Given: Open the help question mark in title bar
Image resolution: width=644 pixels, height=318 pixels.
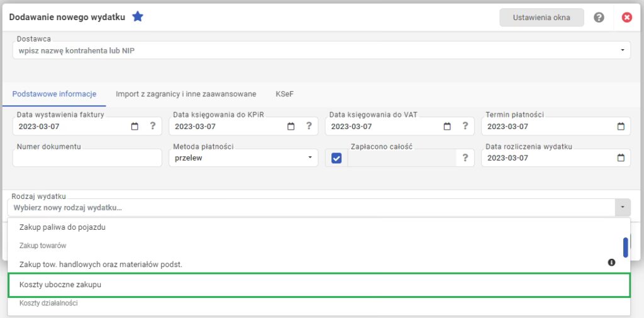Looking at the screenshot, I should point(599,18).
